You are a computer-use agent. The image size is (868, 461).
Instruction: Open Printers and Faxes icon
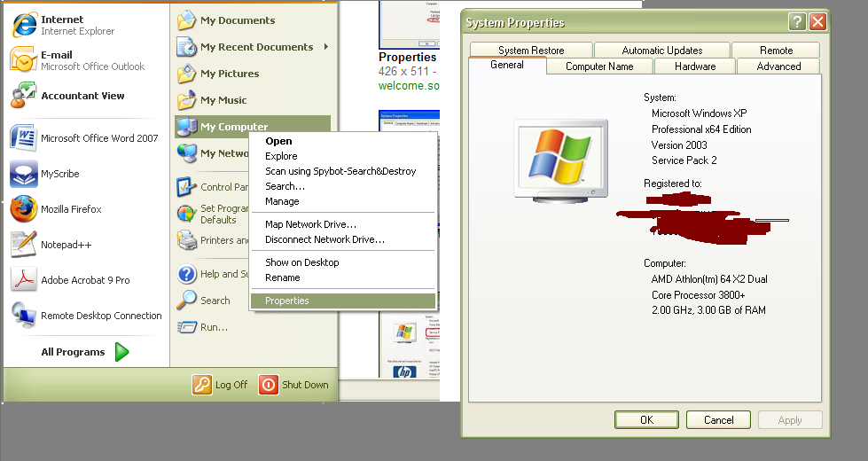(x=187, y=240)
